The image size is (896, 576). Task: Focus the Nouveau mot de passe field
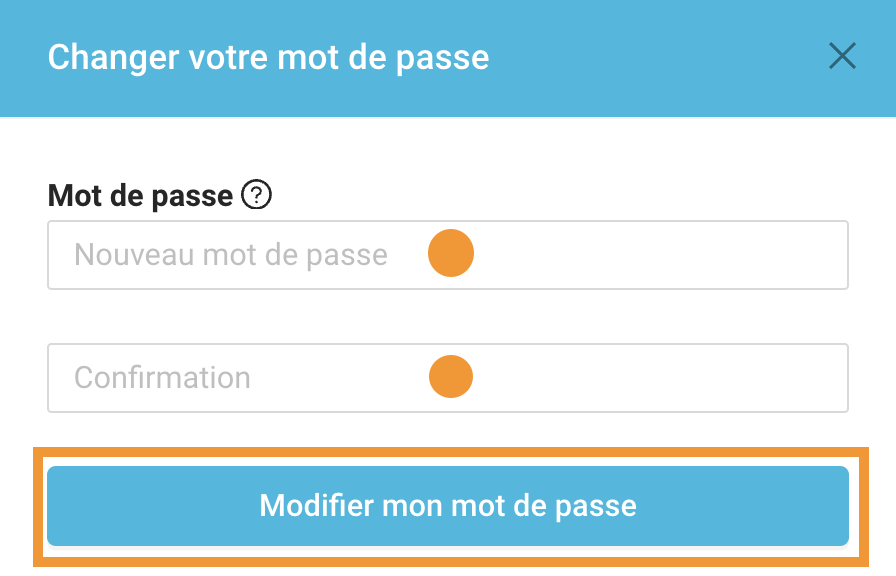point(448,255)
